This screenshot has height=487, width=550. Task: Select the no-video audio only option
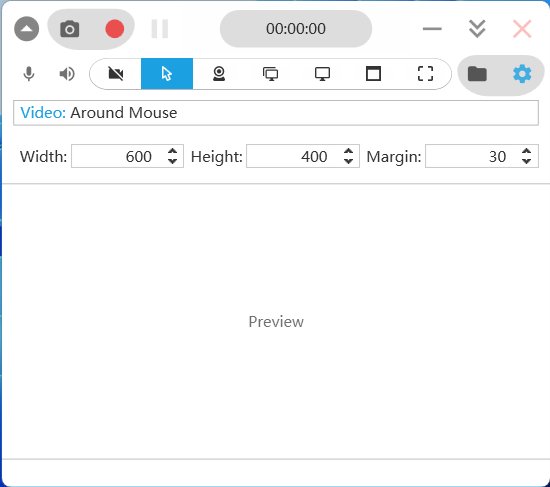pyautogui.click(x=116, y=74)
